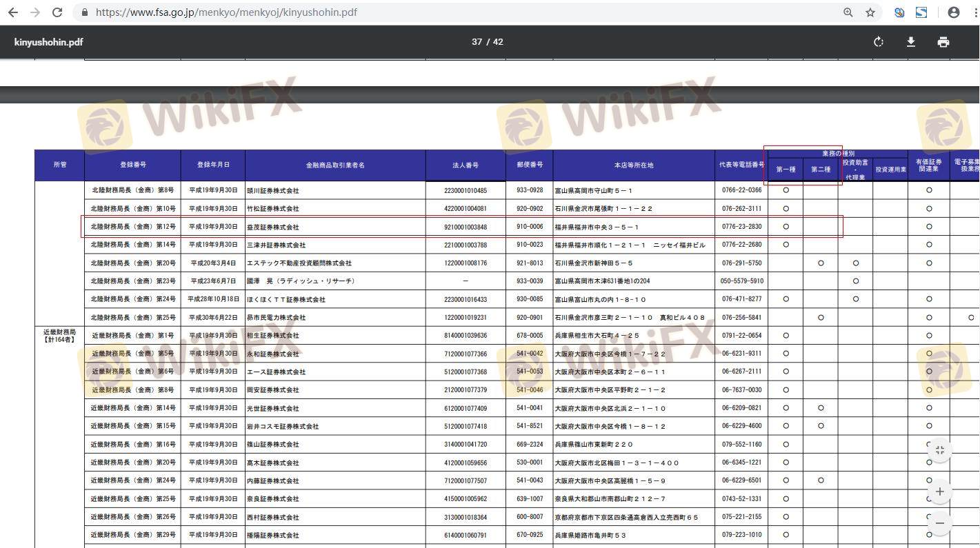Click date 平成30年6月22日
The image size is (980, 548).
click(x=214, y=318)
